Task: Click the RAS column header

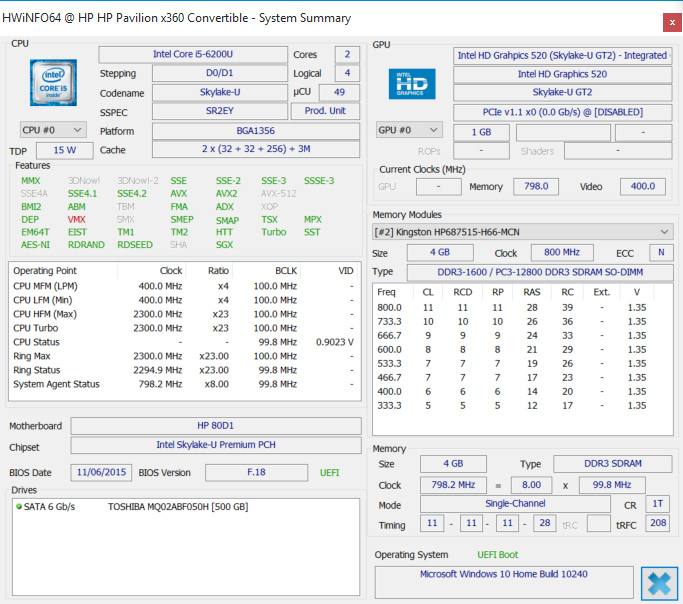Action: (532, 292)
